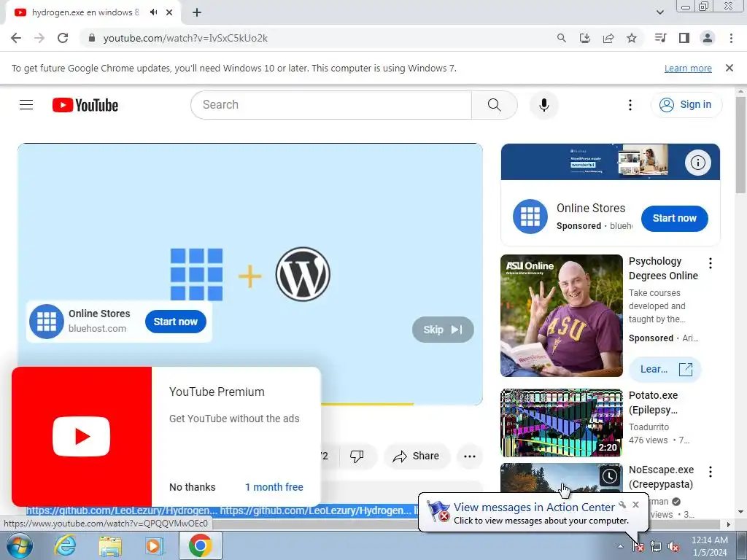Image resolution: width=747 pixels, height=560 pixels.
Task: Click the YouTube Search box
Action: click(331, 105)
